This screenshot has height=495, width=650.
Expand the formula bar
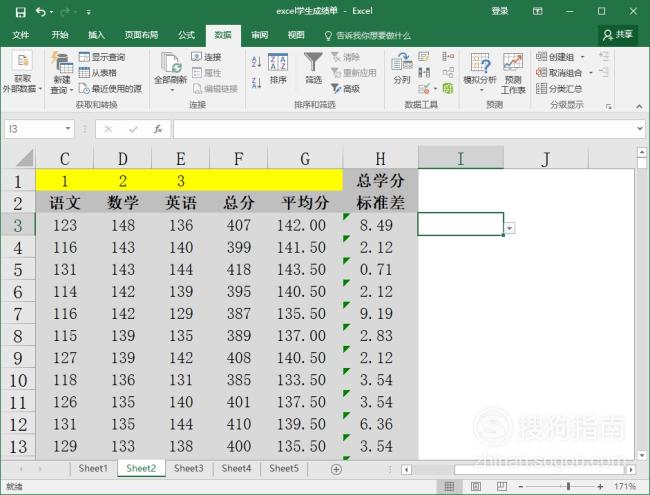(x=640, y=129)
